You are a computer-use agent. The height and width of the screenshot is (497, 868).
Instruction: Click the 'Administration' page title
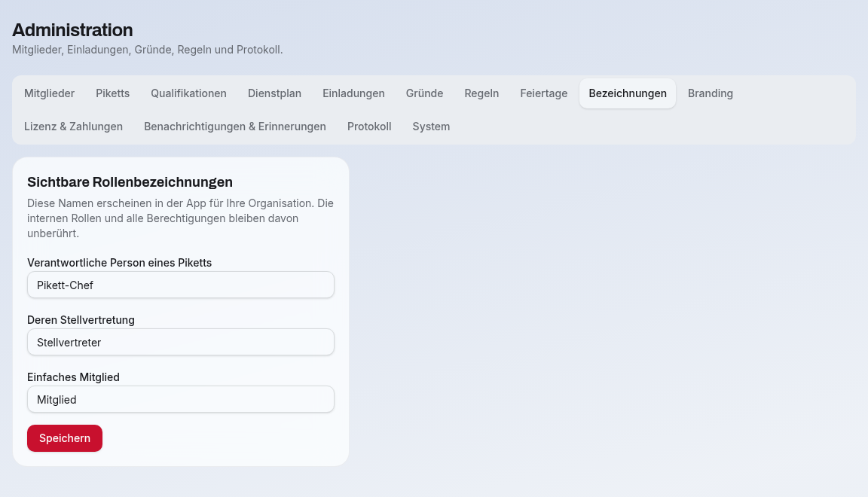[x=72, y=30]
